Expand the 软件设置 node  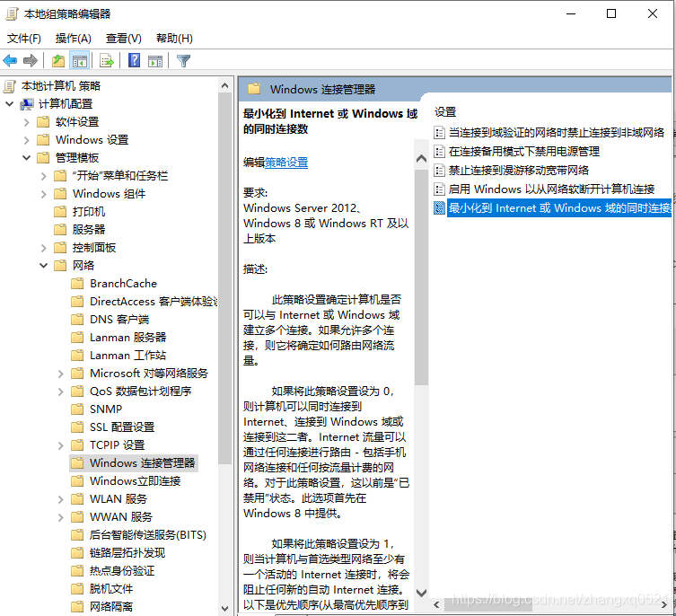(x=27, y=122)
